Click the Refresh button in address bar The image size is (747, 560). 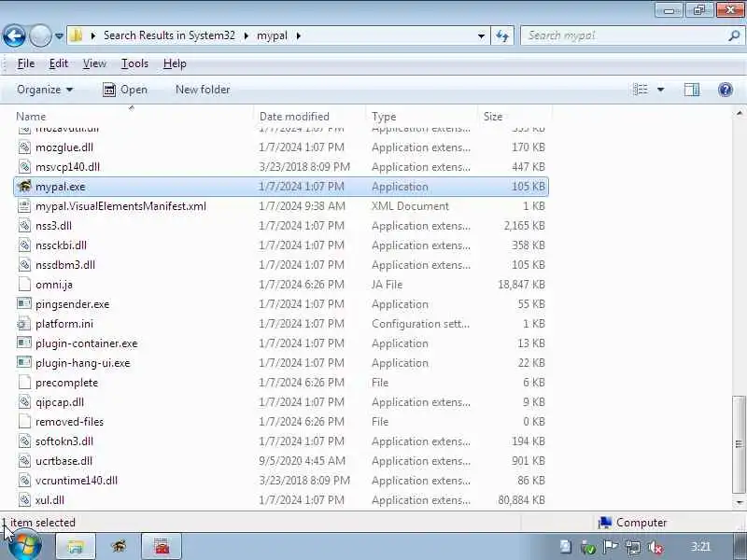(x=502, y=35)
